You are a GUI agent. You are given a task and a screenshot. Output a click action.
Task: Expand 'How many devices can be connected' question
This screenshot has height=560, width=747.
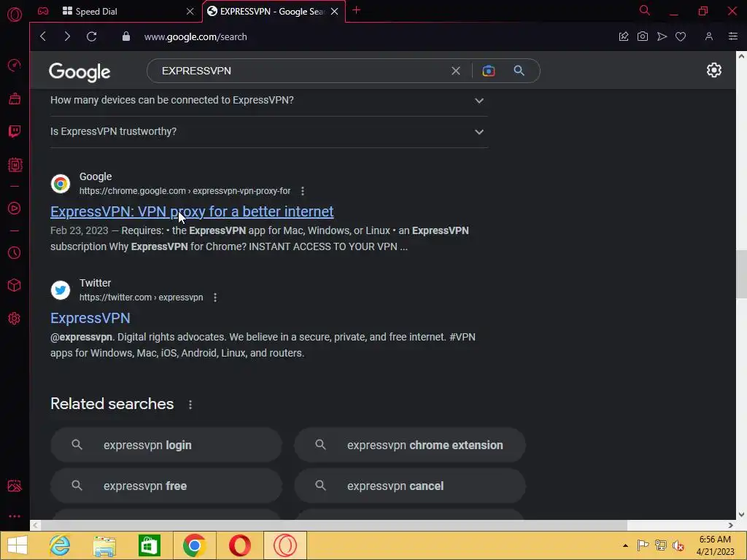268,101
